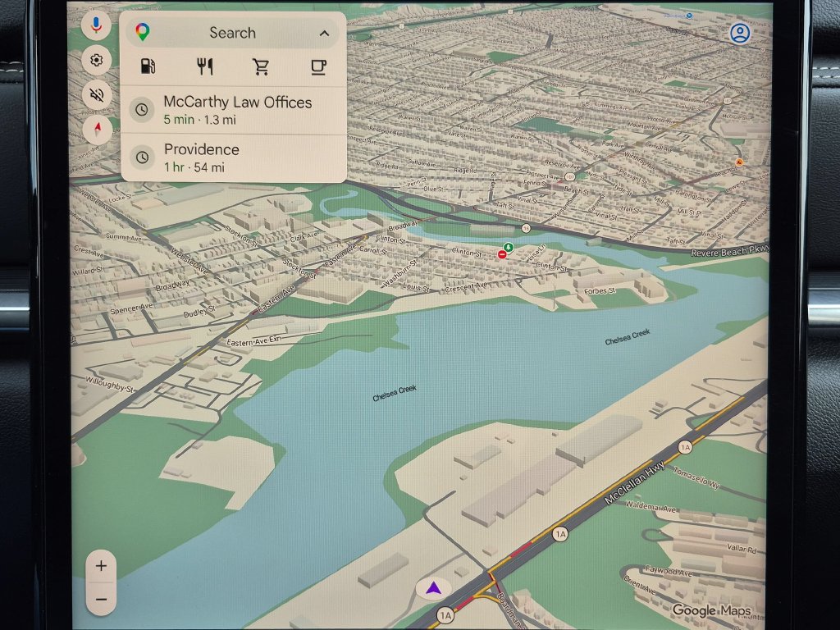Tap the purple vehicle location arrow
Screen dimensions: 840x630
433,589
